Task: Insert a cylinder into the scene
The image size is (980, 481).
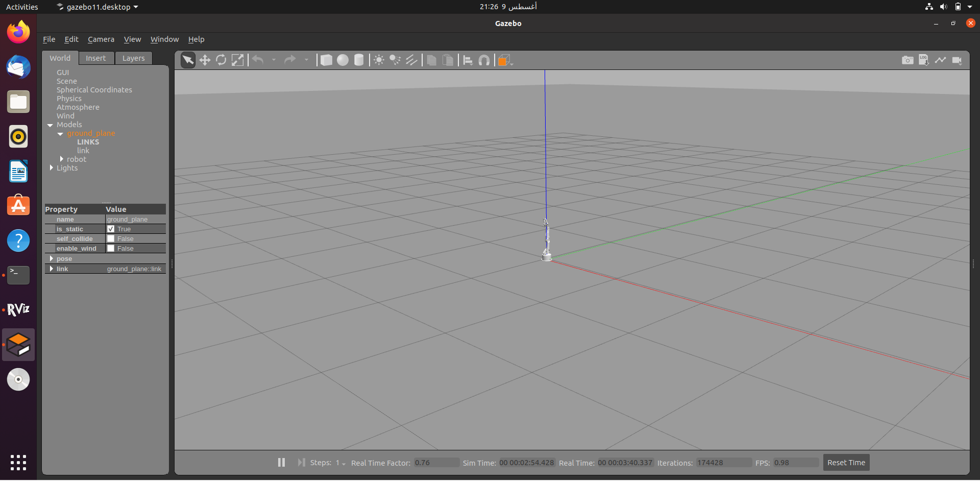Action: click(x=359, y=60)
